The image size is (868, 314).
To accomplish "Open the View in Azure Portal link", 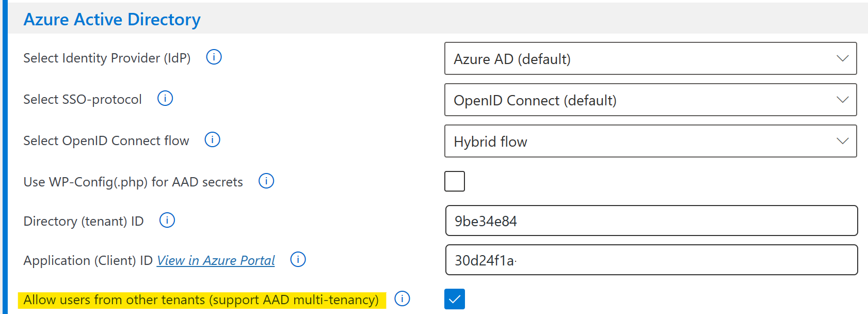I will point(216,260).
